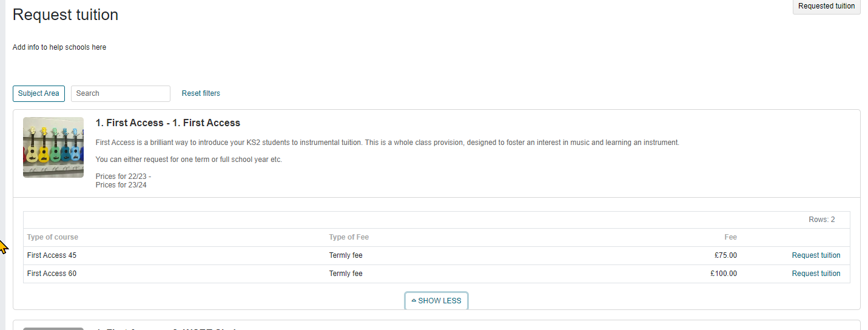This screenshot has width=868, height=330.
Task: Select the 'Rows: 2' count text
Action: [x=821, y=220]
